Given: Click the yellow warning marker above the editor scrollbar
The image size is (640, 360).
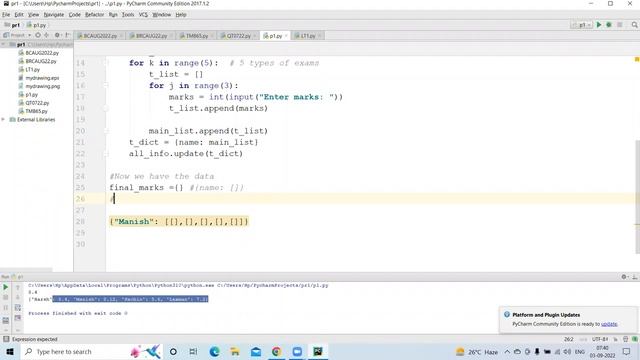Looking at the screenshot, I should [637, 60].
